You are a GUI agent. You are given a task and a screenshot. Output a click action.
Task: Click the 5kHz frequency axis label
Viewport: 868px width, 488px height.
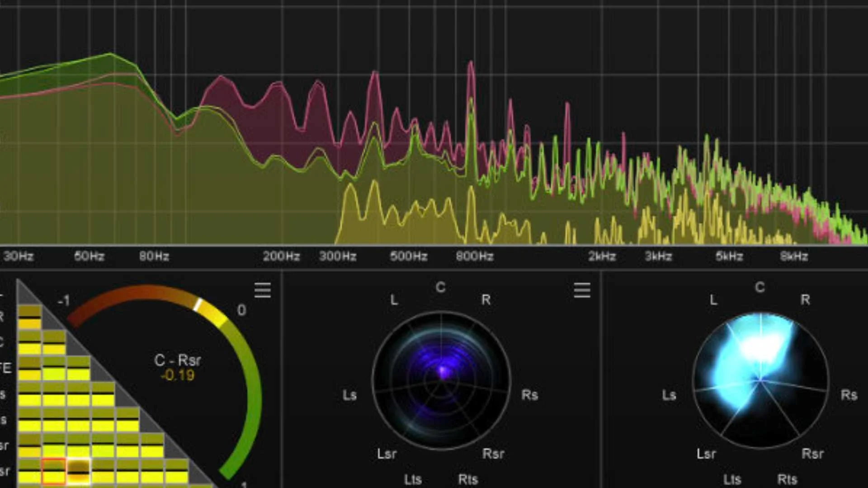coord(729,257)
